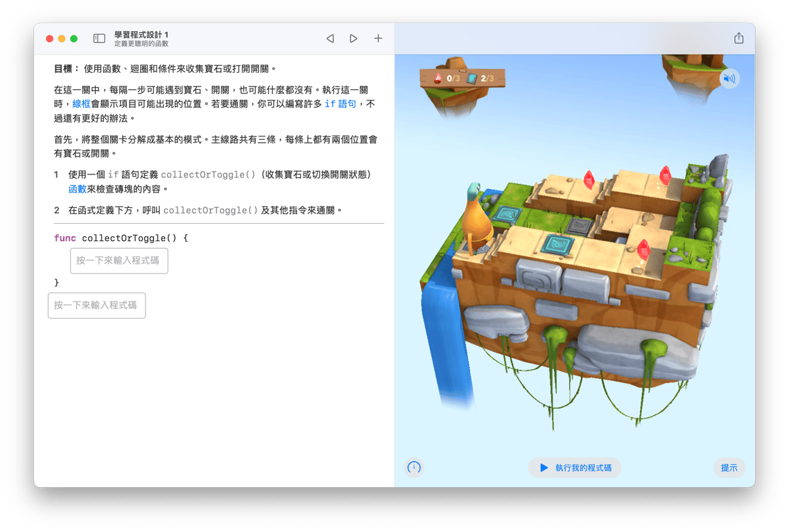
Task: Click code placeholder below the function definition
Action: pos(96,305)
